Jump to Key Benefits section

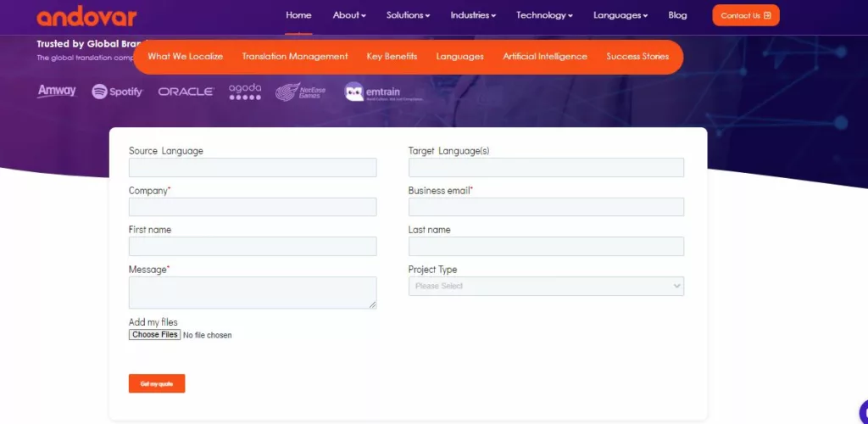coord(392,57)
